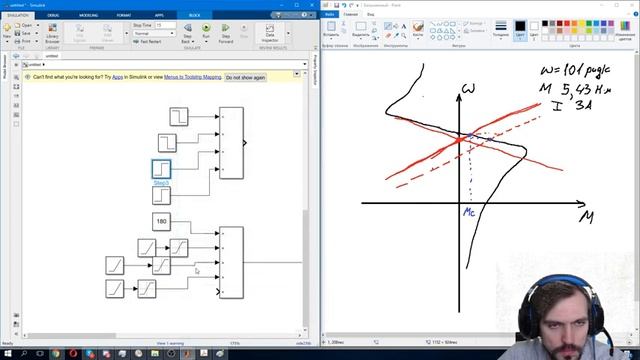Run the Simulink simulation
This screenshot has height=360, width=640.
(x=206, y=28)
